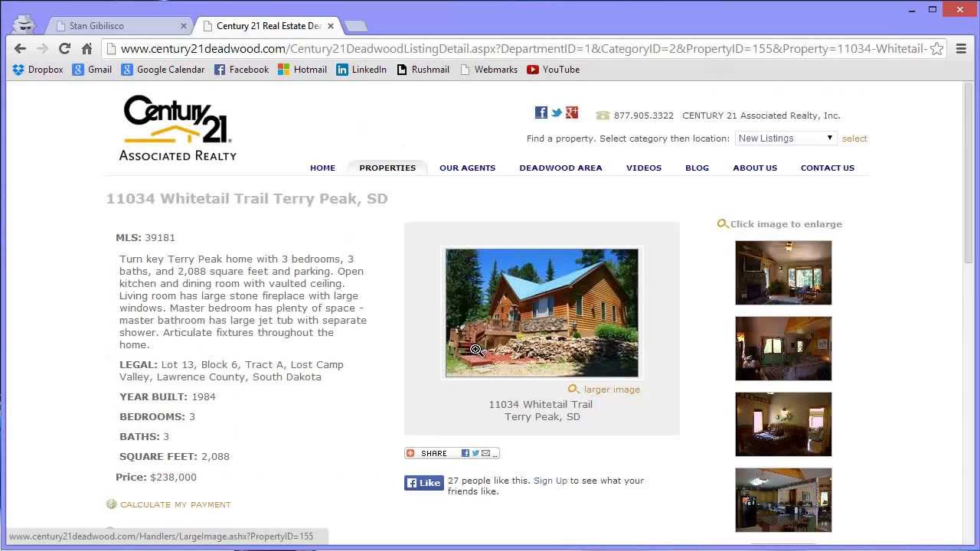Visit Century 21's Twitter icon
980x551 pixels.
[x=557, y=112]
